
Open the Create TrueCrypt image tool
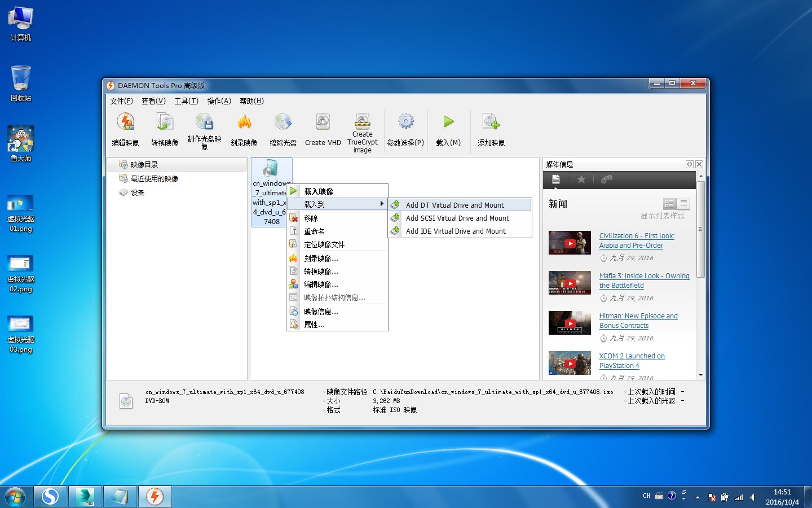pyautogui.click(x=361, y=127)
